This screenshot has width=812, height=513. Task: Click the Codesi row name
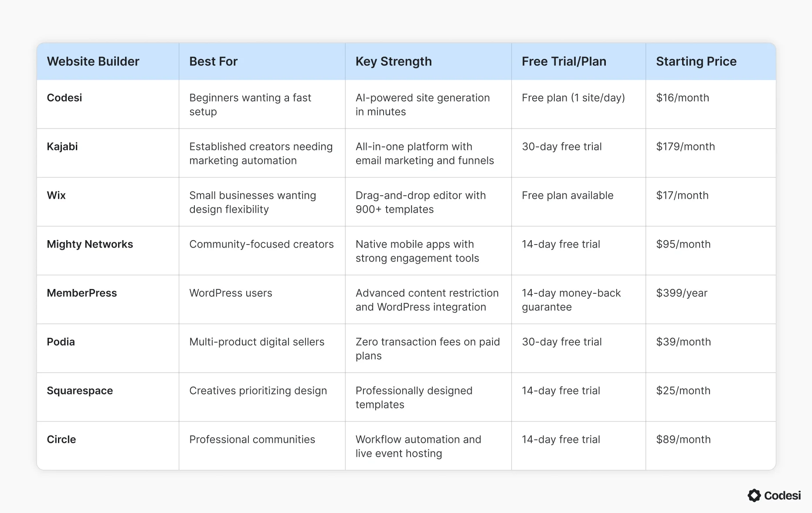coord(65,98)
